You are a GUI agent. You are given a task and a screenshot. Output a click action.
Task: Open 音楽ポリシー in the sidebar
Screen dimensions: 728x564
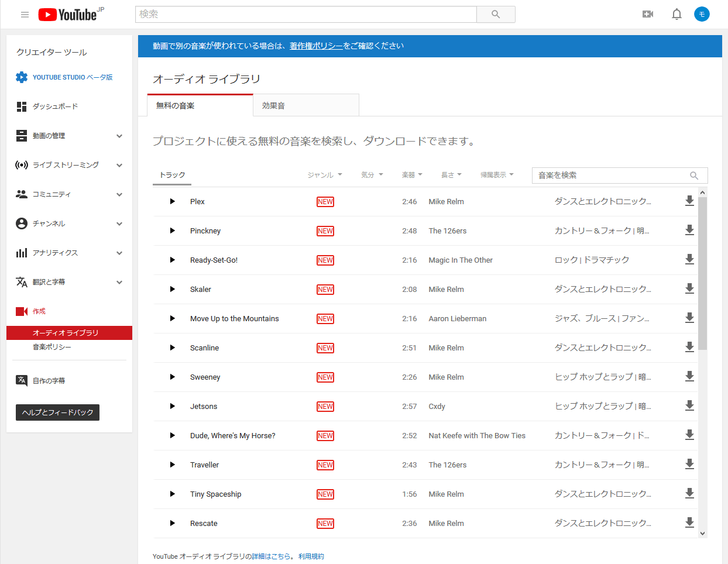pos(52,347)
